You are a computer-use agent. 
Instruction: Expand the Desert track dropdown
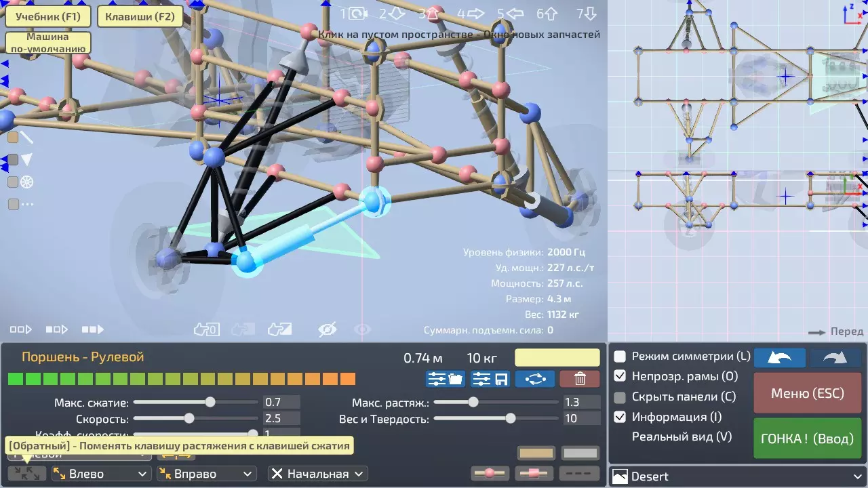[x=738, y=476]
